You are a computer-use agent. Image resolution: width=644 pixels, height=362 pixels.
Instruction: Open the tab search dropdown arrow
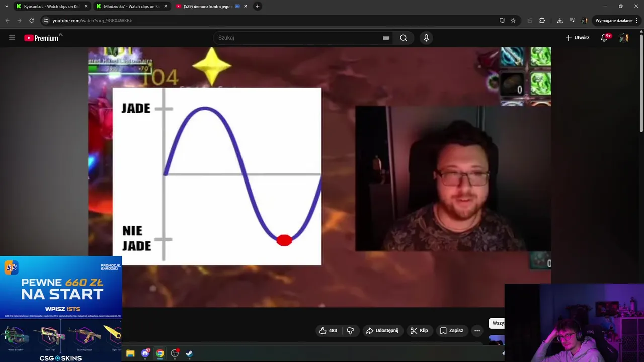click(x=7, y=6)
